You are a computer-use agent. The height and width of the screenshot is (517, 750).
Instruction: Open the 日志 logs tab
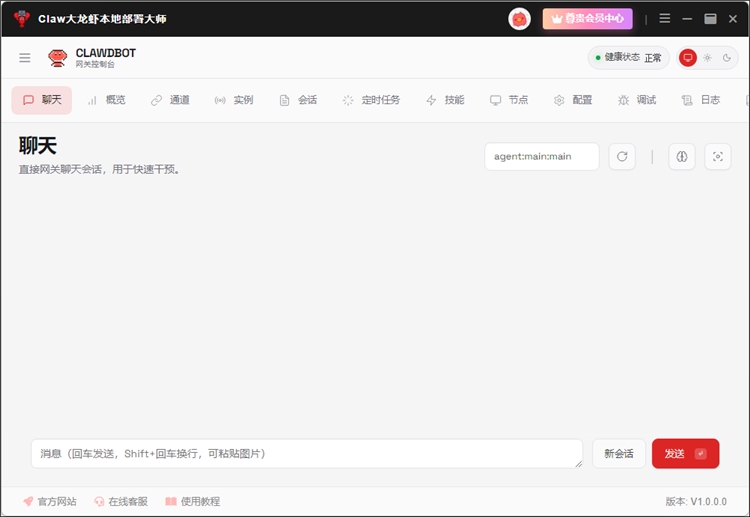701,100
